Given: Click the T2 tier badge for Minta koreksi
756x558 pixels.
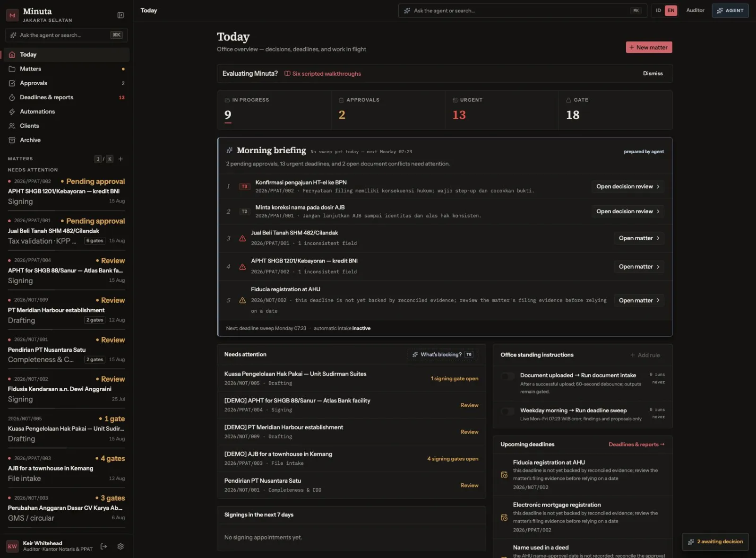Looking at the screenshot, I should pos(244,211).
